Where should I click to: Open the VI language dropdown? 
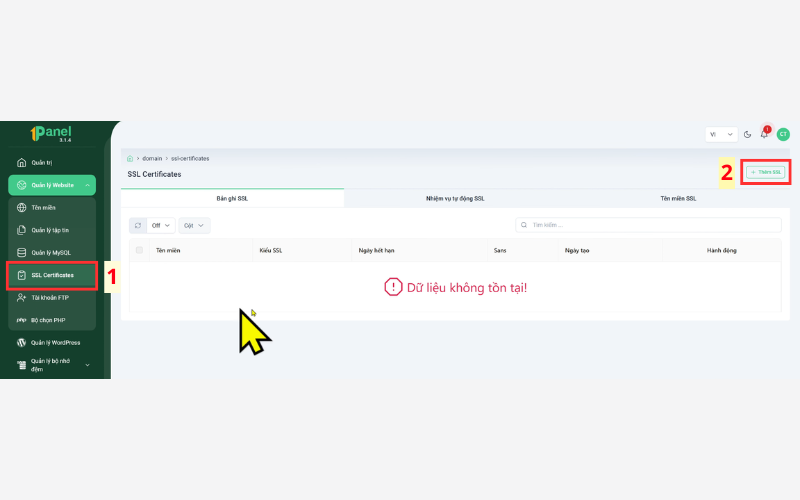click(x=721, y=135)
